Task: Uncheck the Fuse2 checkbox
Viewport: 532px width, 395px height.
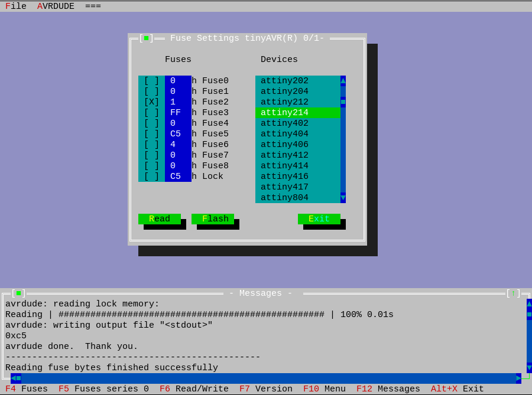Action: tap(151, 102)
